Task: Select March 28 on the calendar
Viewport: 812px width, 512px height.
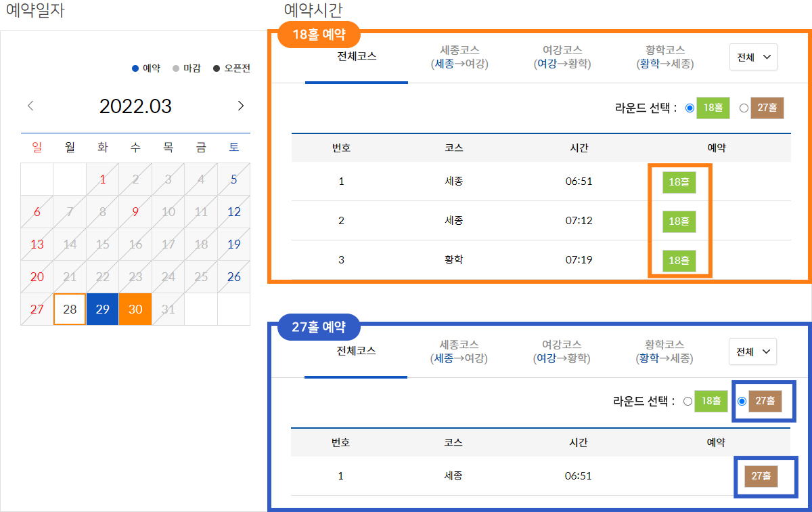Action: (70, 309)
